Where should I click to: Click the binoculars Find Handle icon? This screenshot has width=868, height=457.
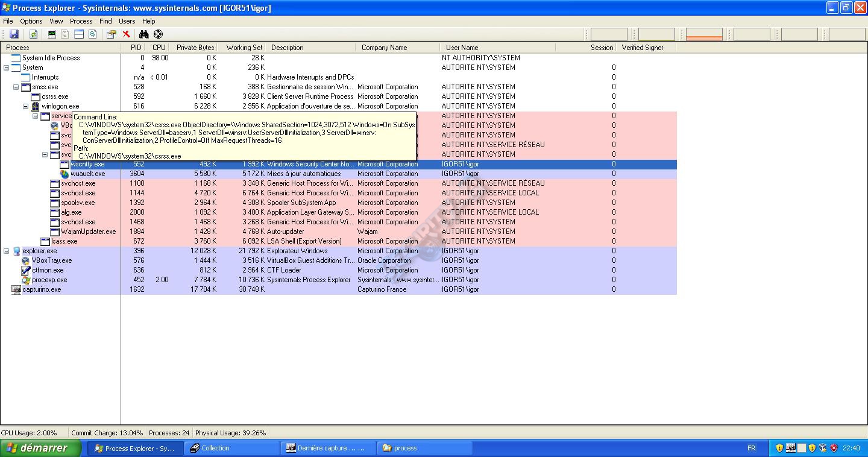tap(143, 34)
